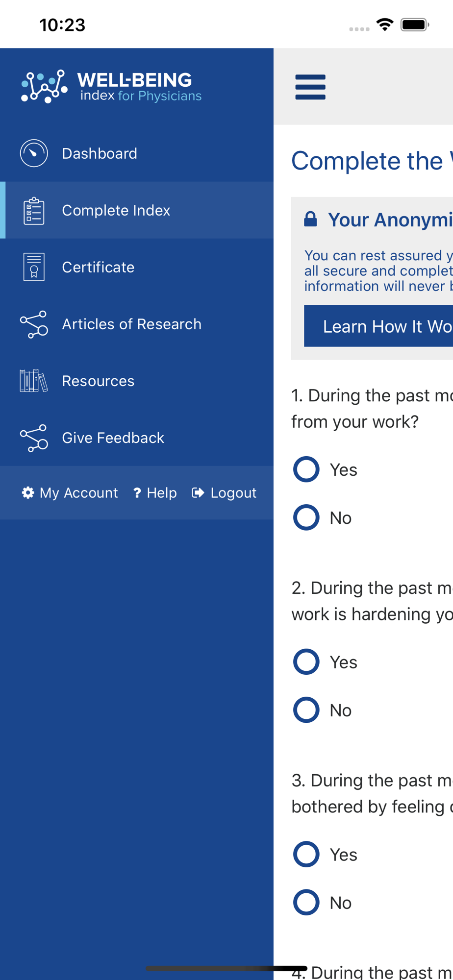Screen dimensions: 453x980
Task: Tap the Resources books icon
Action: coord(34,381)
